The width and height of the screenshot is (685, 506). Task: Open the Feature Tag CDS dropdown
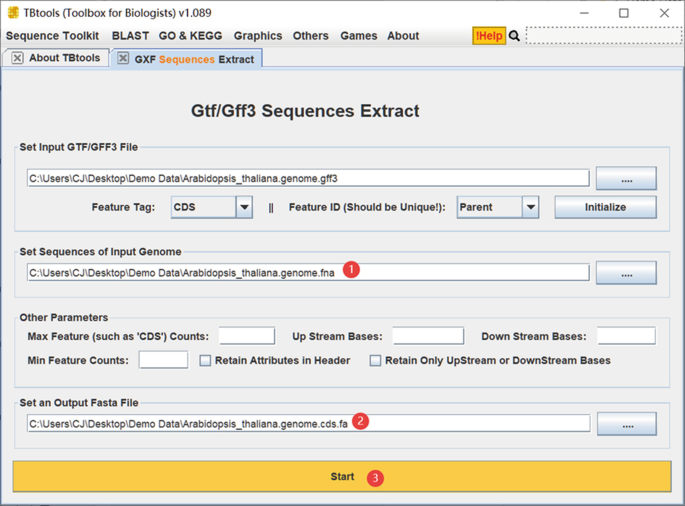pos(244,207)
